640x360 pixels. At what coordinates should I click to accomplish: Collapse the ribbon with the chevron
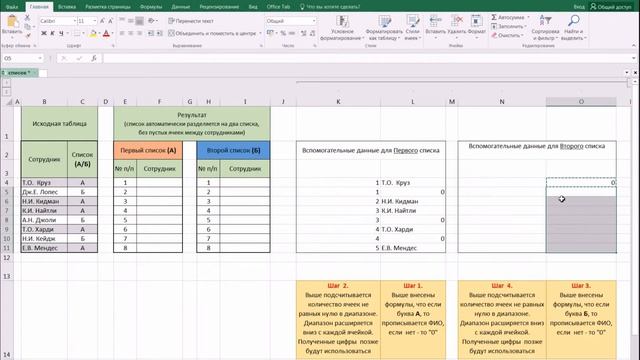pos(634,46)
